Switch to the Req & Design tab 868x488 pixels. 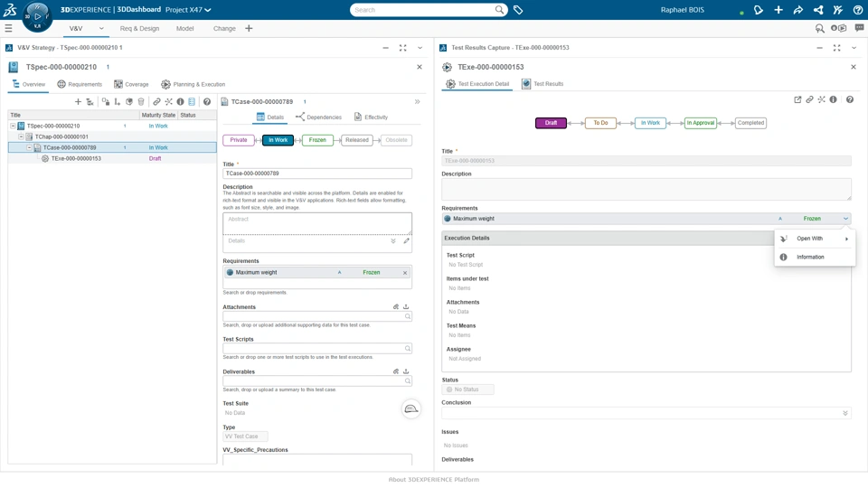(139, 28)
